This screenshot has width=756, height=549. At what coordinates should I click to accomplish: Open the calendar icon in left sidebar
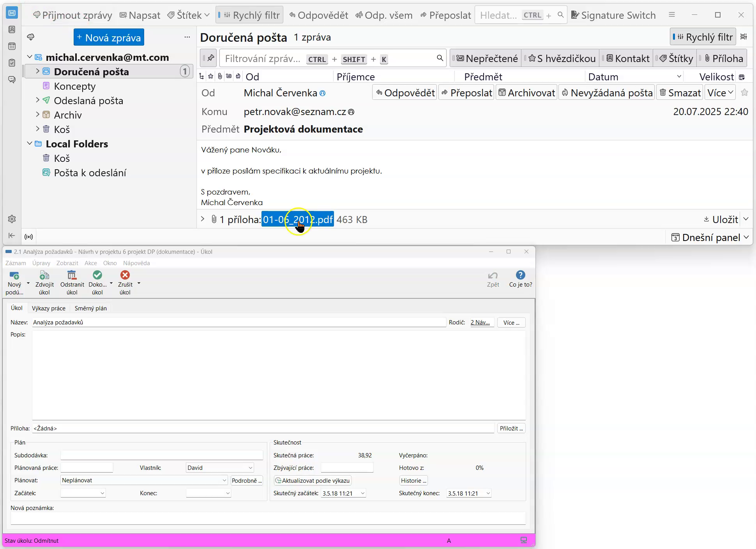click(x=12, y=46)
